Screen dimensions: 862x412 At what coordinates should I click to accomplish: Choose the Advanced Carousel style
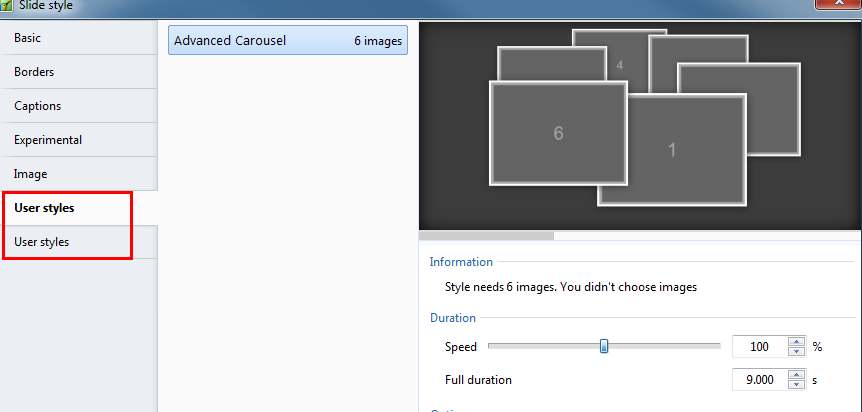(x=287, y=41)
